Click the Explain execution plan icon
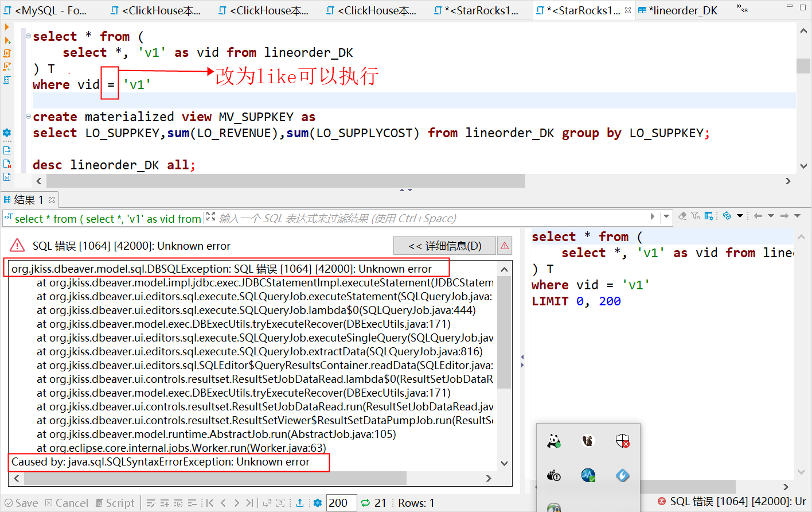The image size is (812, 512). (x=7, y=80)
